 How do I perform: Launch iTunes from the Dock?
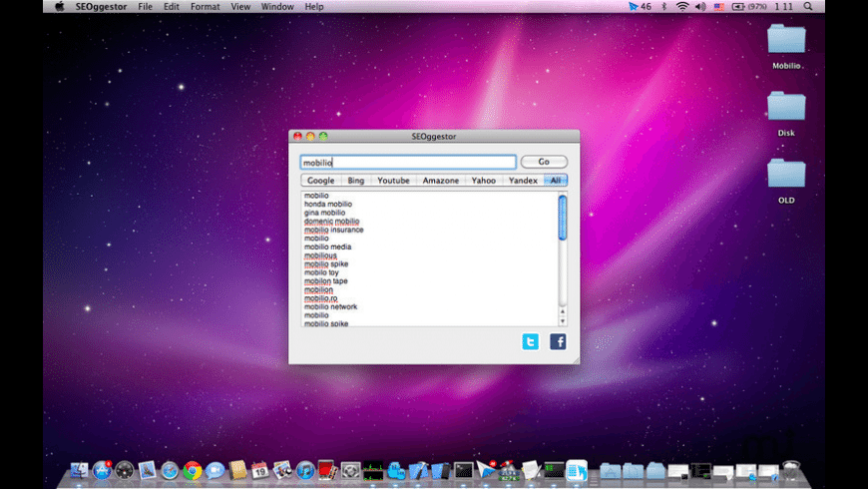[305, 471]
